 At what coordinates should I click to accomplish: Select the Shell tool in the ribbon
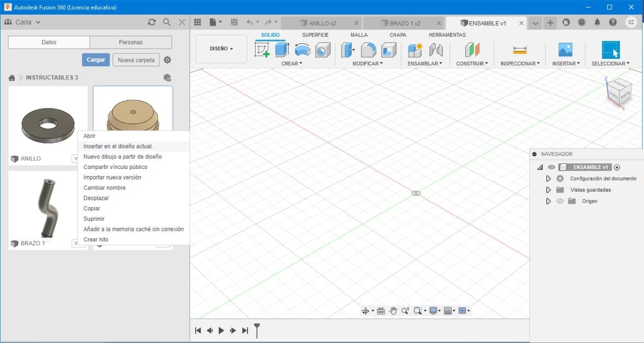click(389, 50)
